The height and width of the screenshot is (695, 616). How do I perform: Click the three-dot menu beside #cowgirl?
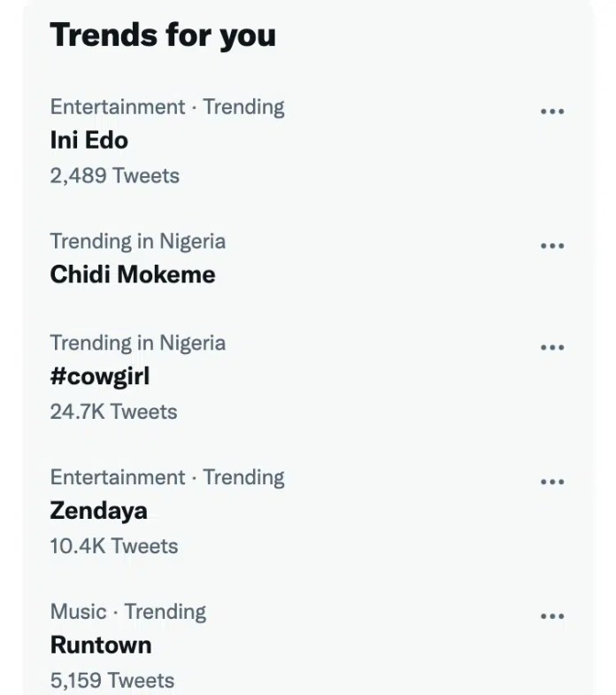tap(551, 348)
